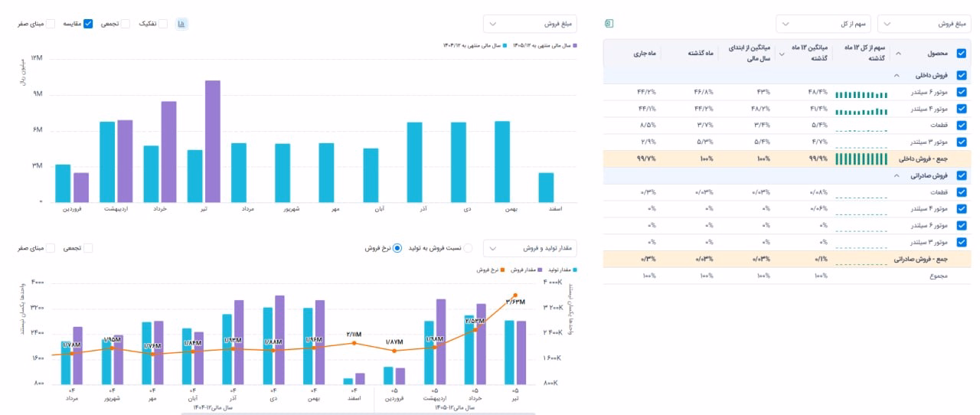Click the ۸/۵% cell for قطعات
Image resolution: width=980 pixels, height=415 pixels.
coord(647,125)
